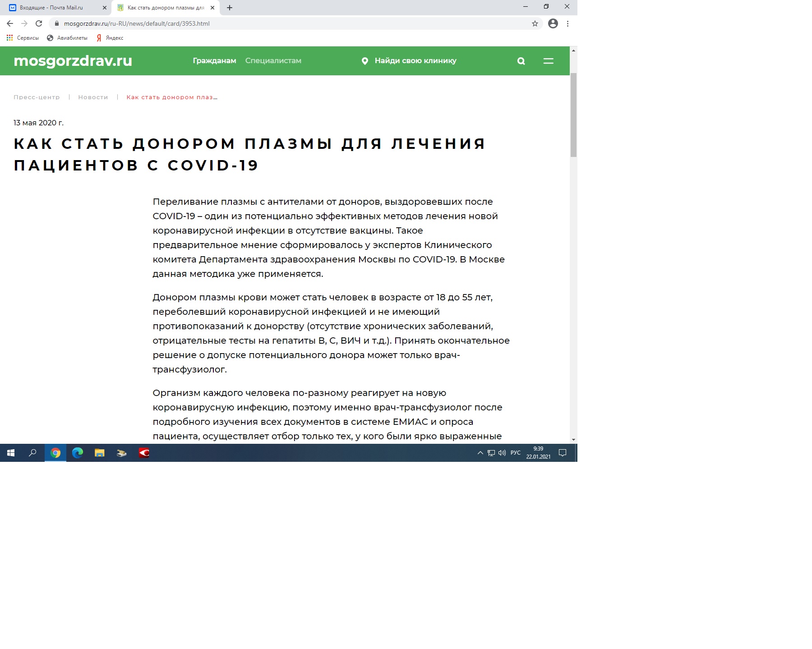The height and width of the screenshot is (649, 812).
Task: Go to Новости in the breadcrumb
Action: click(x=93, y=97)
